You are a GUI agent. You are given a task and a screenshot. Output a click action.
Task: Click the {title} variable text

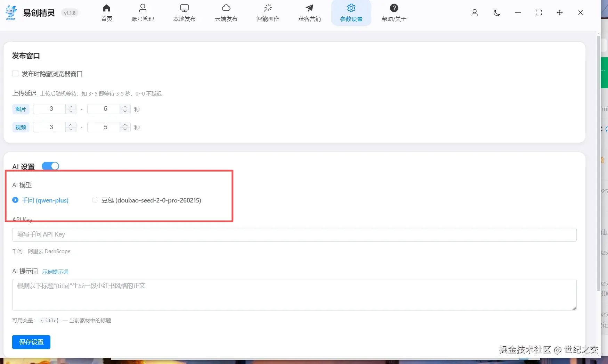pyautogui.click(x=50, y=320)
